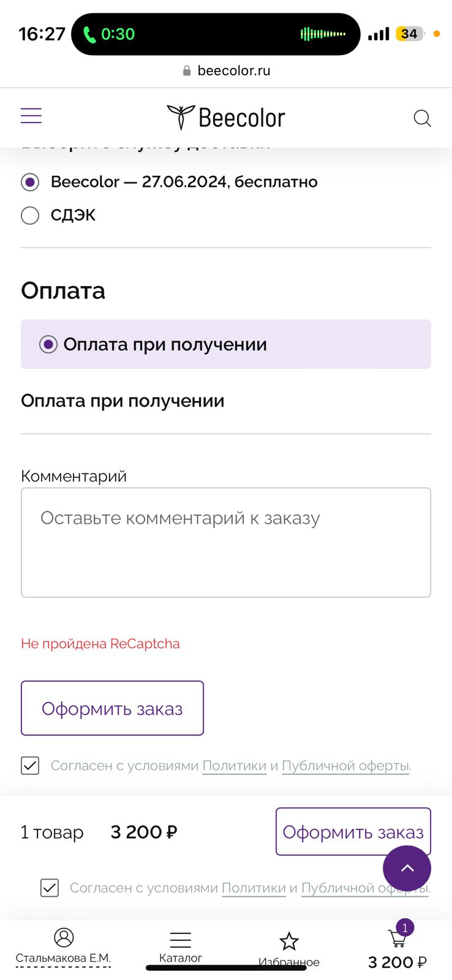
Task: Select the Оплата при получении radio button
Action: pyautogui.click(x=48, y=344)
